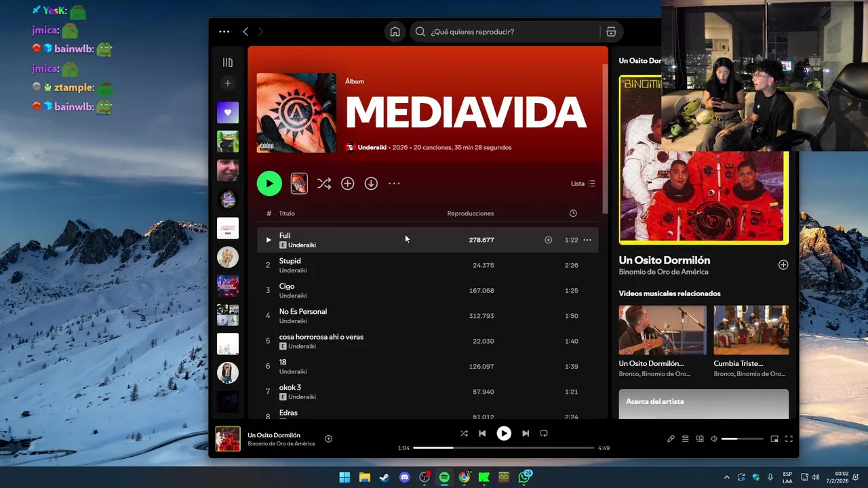The height and width of the screenshot is (488, 868).
Task: Show hidden system tray icons chevron
Action: pos(727,477)
